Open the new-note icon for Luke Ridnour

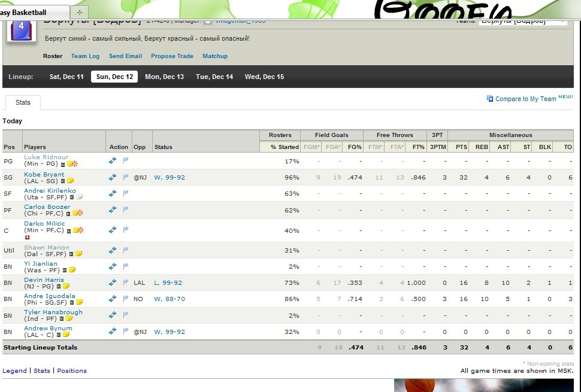pos(72,163)
